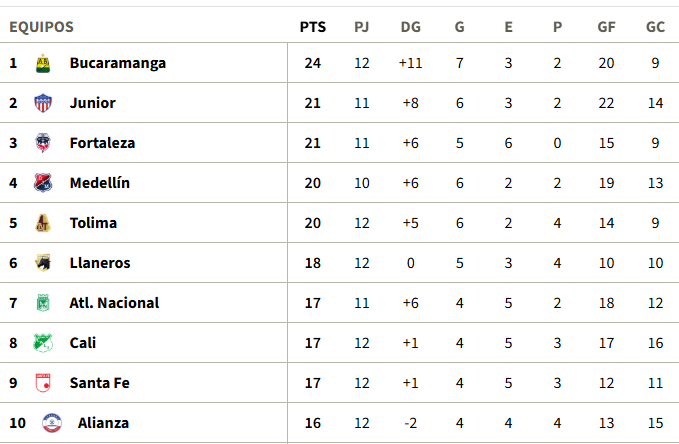Click the PJ column header
Screen dimensions: 679x444
tap(362, 27)
